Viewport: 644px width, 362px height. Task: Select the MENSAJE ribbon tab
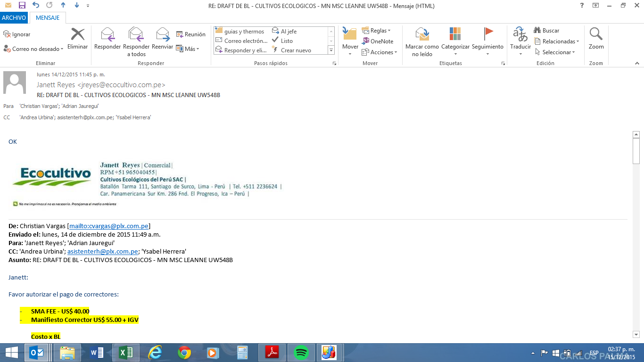pos(48,18)
